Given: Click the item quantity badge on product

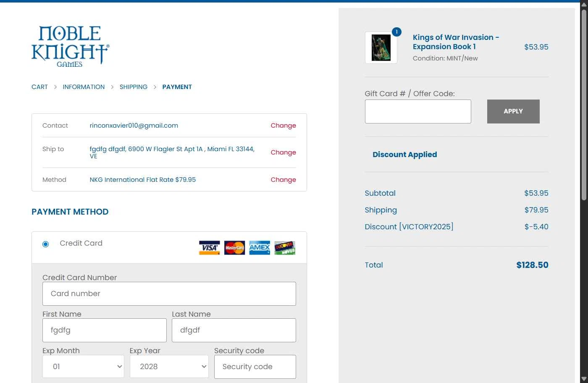Looking at the screenshot, I should click(x=396, y=32).
